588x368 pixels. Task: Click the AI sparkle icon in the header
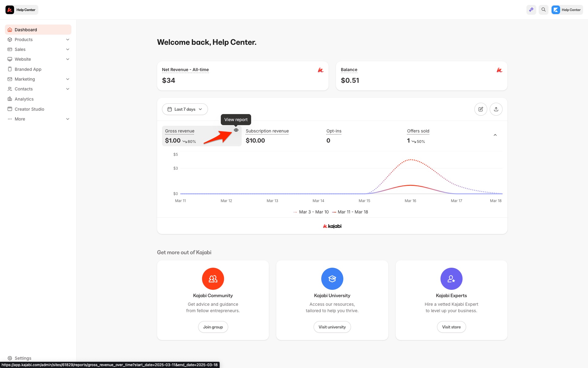[x=531, y=10]
